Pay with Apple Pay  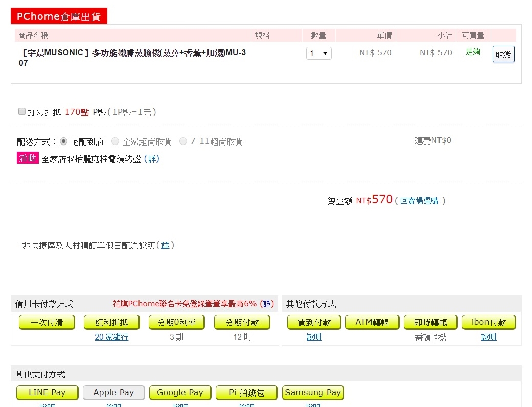113,392
